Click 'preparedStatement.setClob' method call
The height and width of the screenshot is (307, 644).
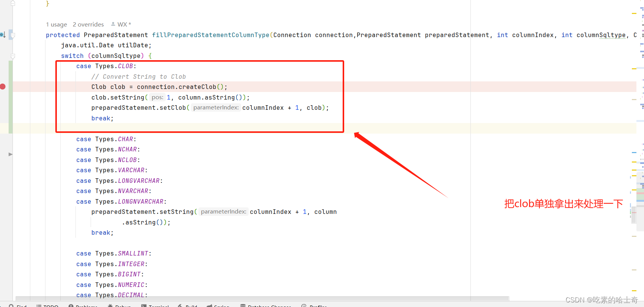[x=139, y=108]
